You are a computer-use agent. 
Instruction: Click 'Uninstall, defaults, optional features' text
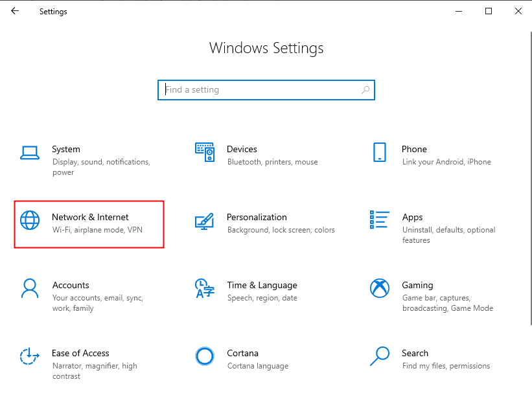point(449,235)
